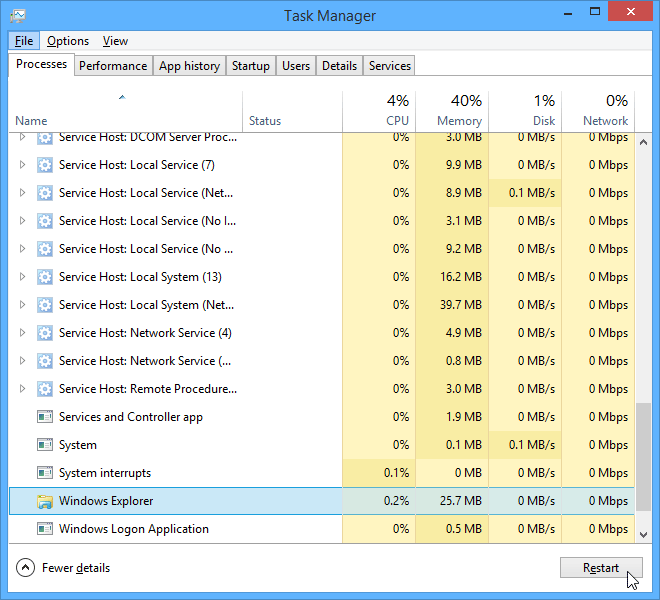Click the 16.2 MB memory value
Screen dimensions: 660x600
click(x=461, y=277)
